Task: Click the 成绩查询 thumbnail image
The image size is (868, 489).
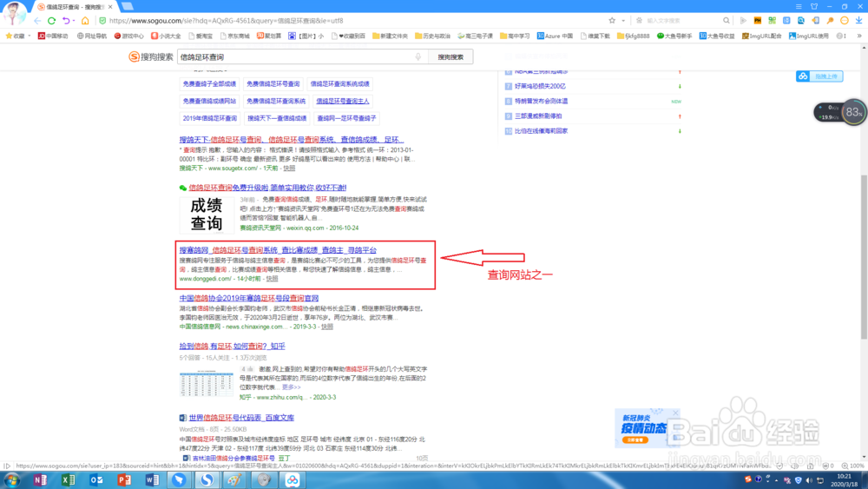Action: 207,215
